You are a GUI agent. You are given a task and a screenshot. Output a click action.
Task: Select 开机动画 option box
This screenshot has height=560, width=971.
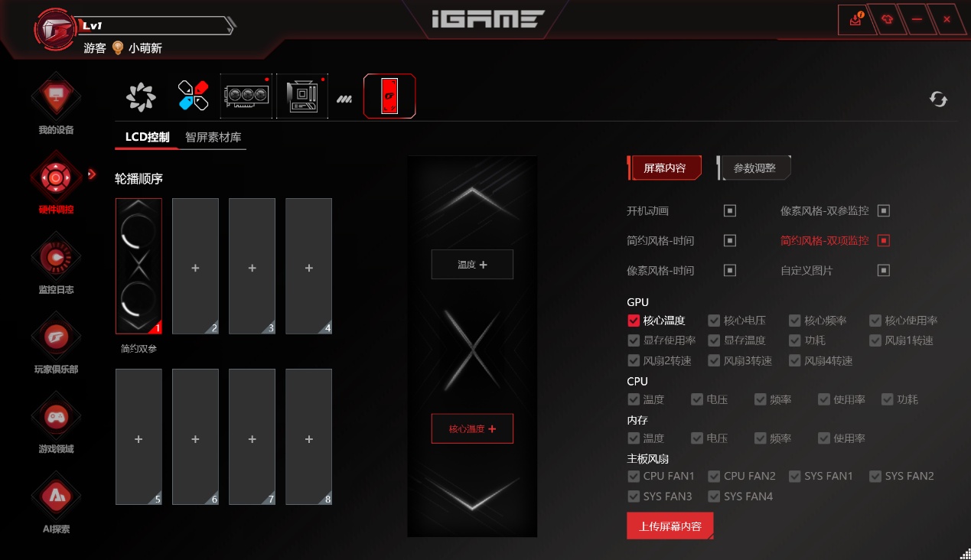[730, 210]
